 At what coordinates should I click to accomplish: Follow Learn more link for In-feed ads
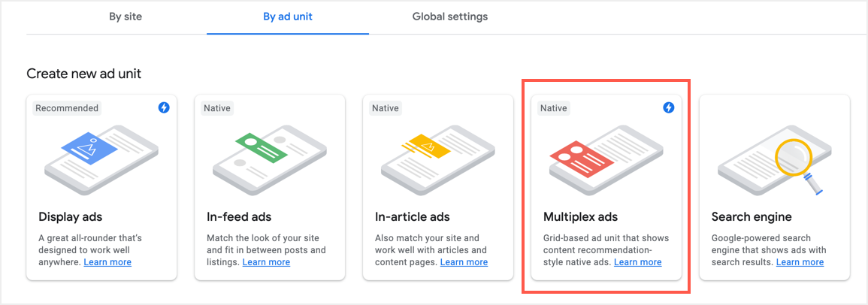[x=266, y=262]
